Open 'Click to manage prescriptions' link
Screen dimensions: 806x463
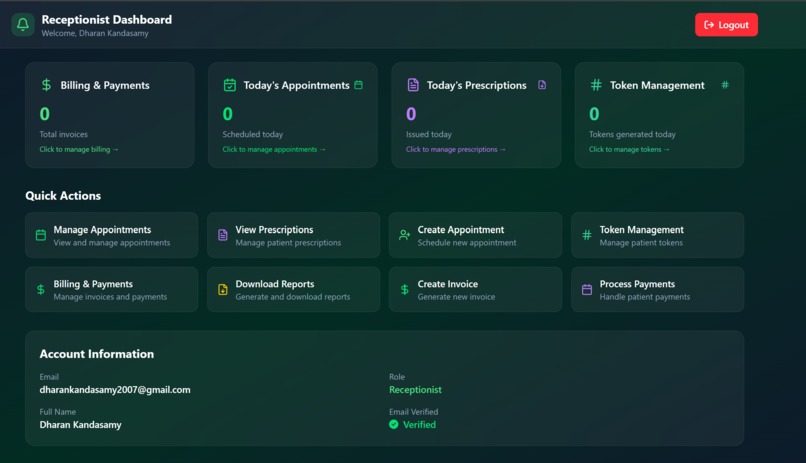tap(455, 149)
